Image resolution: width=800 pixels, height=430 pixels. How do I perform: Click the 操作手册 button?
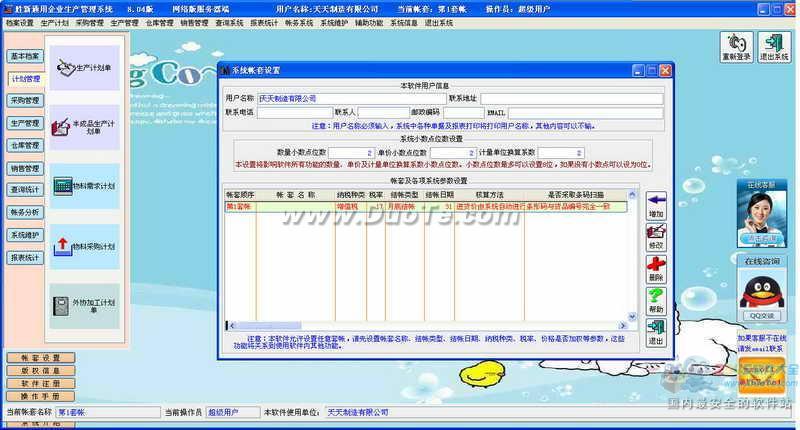(41, 395)
